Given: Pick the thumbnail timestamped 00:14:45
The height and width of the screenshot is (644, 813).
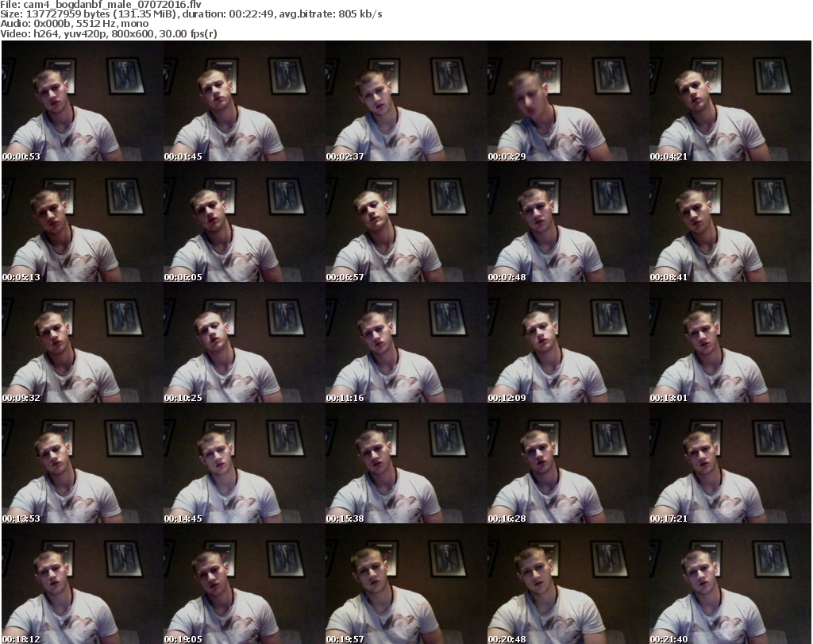Looking at the screenshot, I should (245, 463).
